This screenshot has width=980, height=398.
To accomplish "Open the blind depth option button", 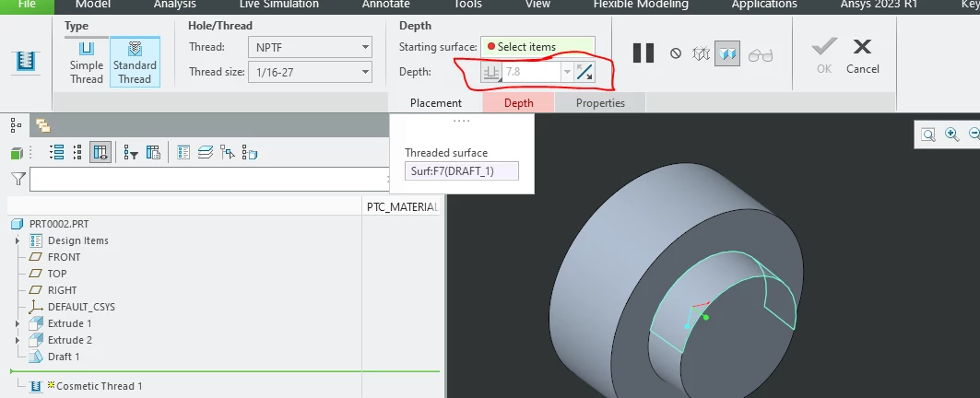I will point(490,72).
